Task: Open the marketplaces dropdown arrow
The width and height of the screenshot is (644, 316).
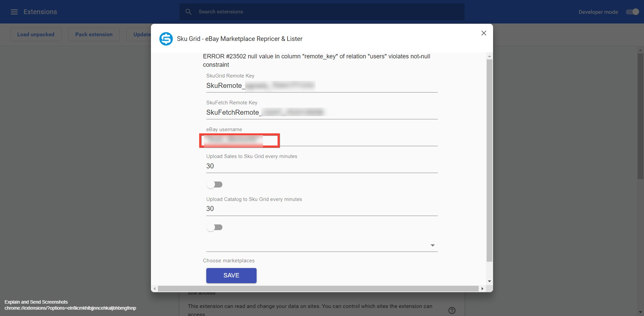Action: click(x=433, y=246)
